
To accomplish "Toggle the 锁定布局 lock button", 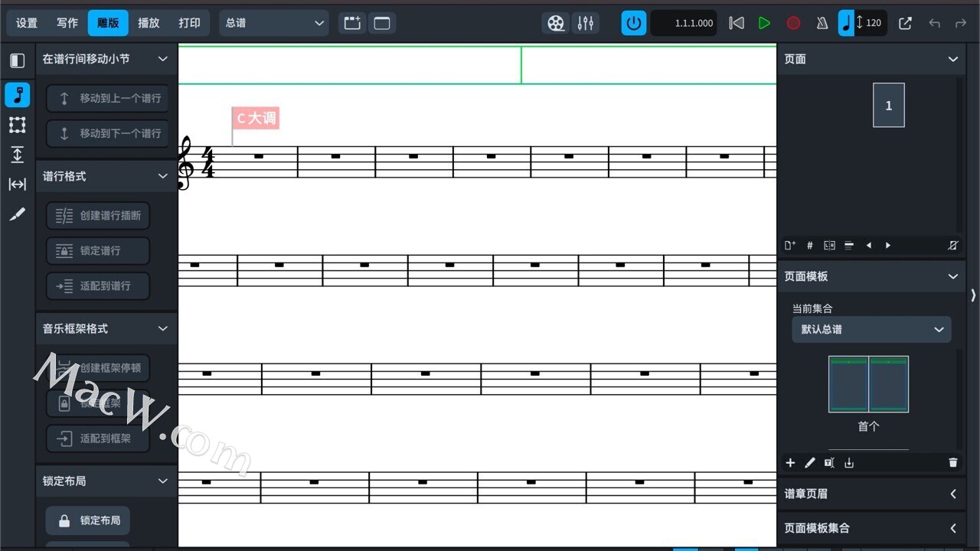I will click(88, 520).
